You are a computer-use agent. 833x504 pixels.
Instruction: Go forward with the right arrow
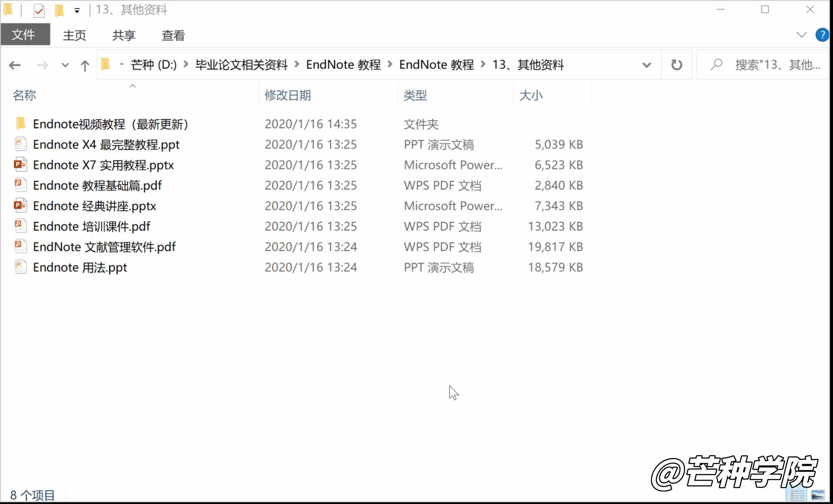coord(42,65)
